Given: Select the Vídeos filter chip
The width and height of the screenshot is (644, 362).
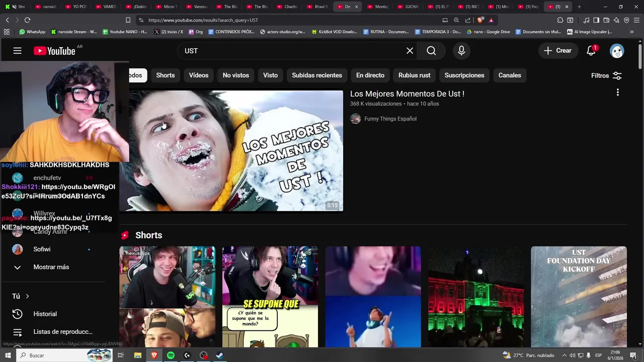Looking at the screenshot, I should [199, 75].
